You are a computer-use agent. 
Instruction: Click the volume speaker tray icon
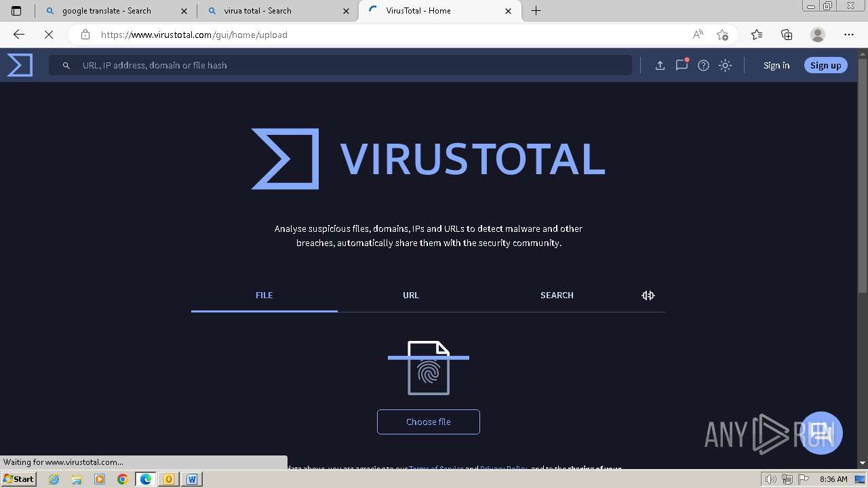pos(771,479)
